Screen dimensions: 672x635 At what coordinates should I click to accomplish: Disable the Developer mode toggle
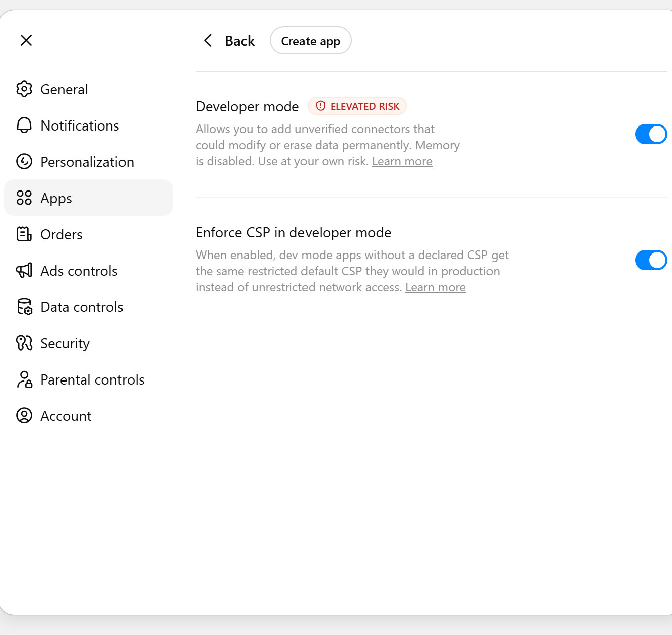[651, 134]
